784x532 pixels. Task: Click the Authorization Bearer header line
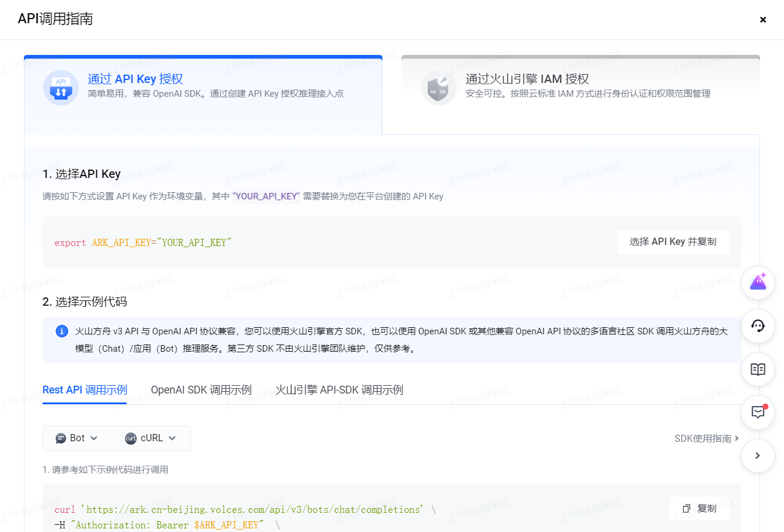pyautogui.click(x=167, y=525)
